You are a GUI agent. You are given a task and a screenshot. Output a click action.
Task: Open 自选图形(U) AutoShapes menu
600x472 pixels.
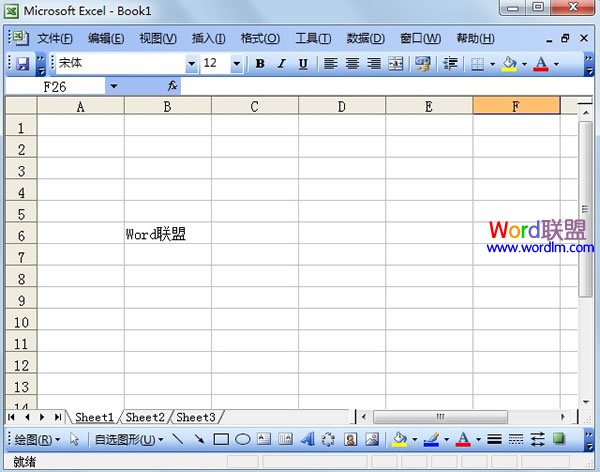(129, 440)
